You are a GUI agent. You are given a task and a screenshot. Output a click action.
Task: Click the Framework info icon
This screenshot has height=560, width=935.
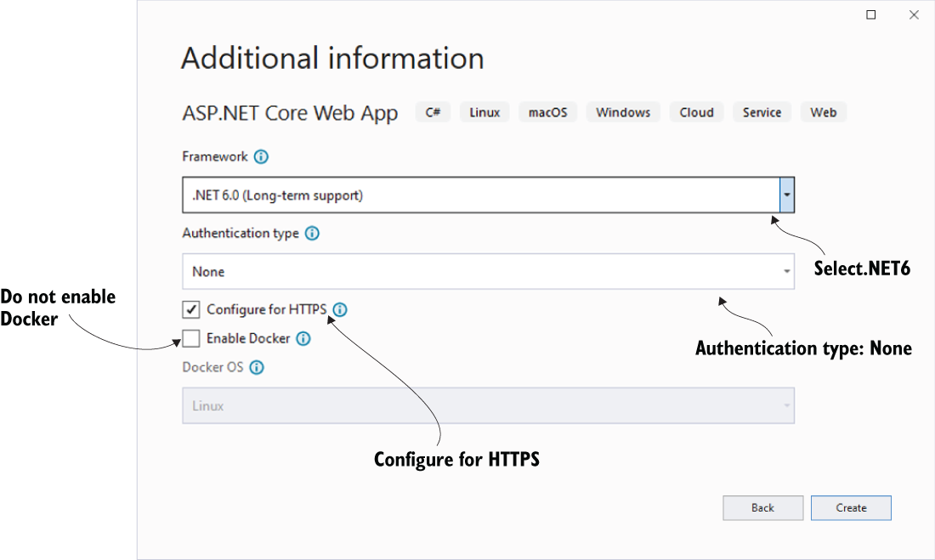(261, 157)
